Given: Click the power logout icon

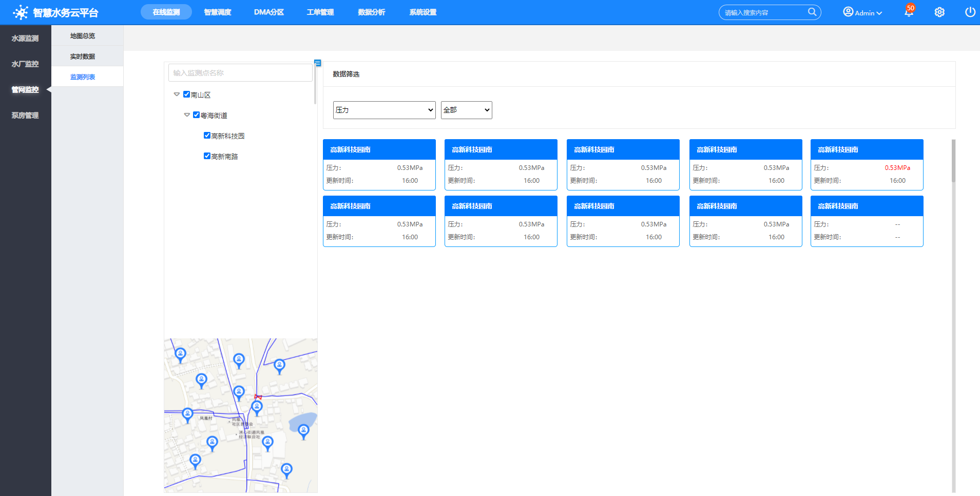Looking at the screenshot, I should coord(970,12).
